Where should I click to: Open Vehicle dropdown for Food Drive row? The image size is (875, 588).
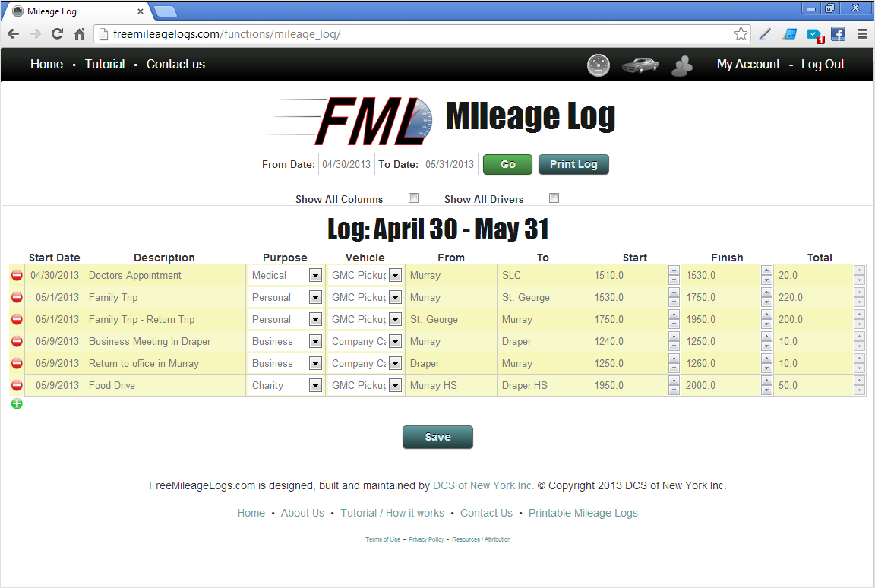tap(395, 385)
